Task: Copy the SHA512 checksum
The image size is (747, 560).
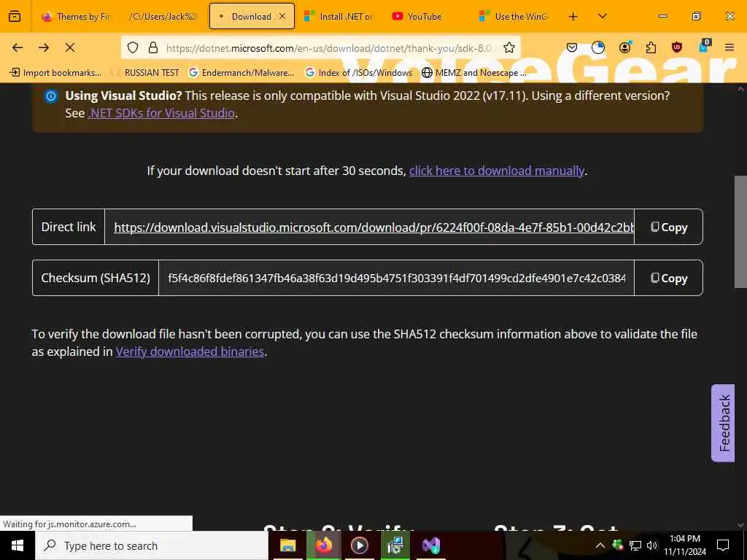Action: tap(668, 278)
